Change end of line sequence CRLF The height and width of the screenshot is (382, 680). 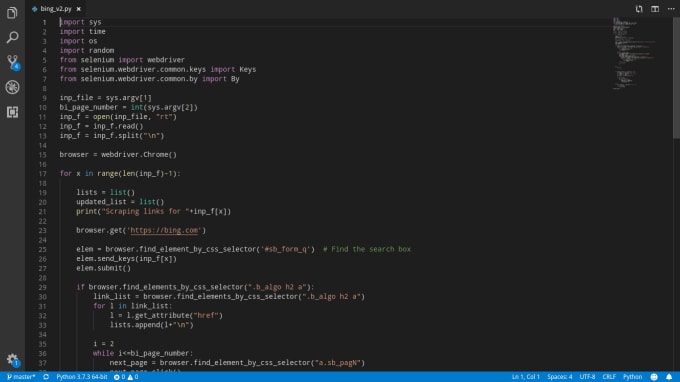[609, 377]
